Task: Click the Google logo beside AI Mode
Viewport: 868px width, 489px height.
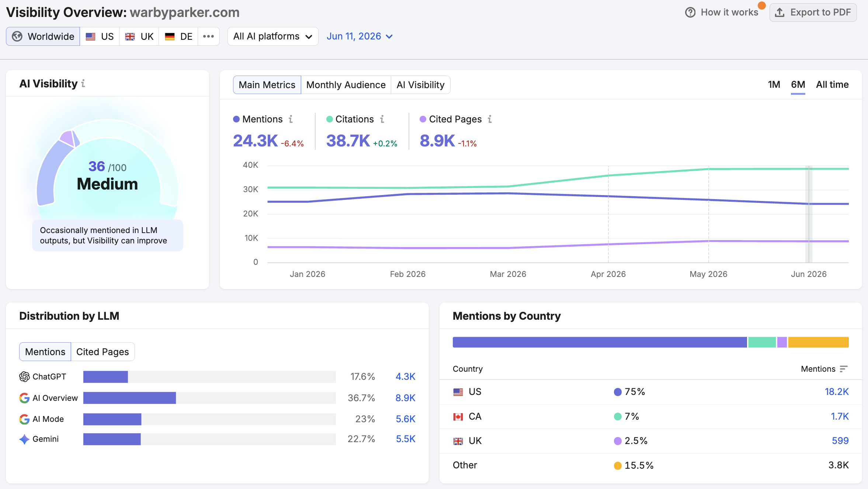Action: click(24, 419)
